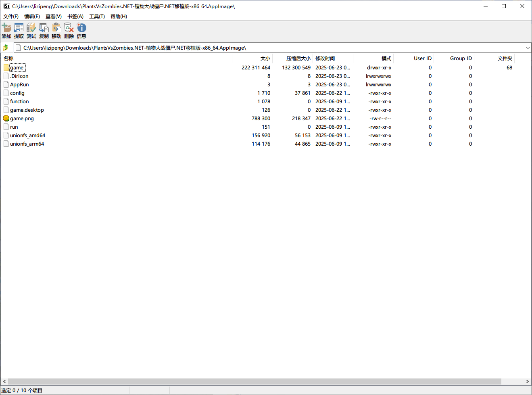Go up one folder level icon

6,48
